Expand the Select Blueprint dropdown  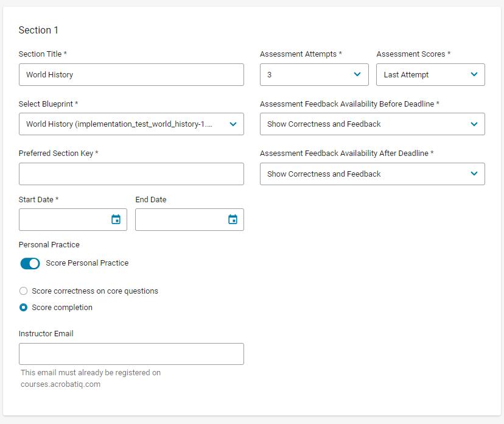[131, 124]
